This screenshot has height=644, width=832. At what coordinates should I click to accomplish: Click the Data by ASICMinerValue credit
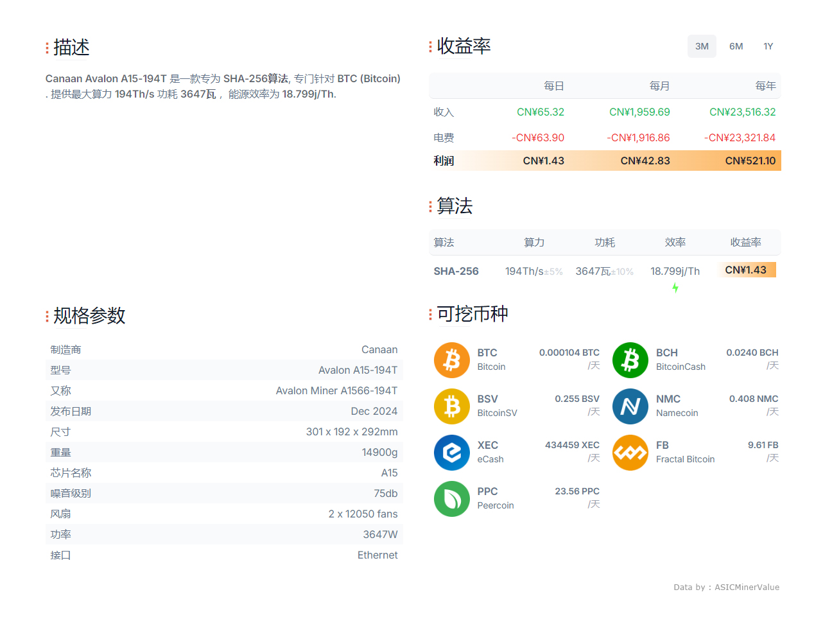coord(727,587)
